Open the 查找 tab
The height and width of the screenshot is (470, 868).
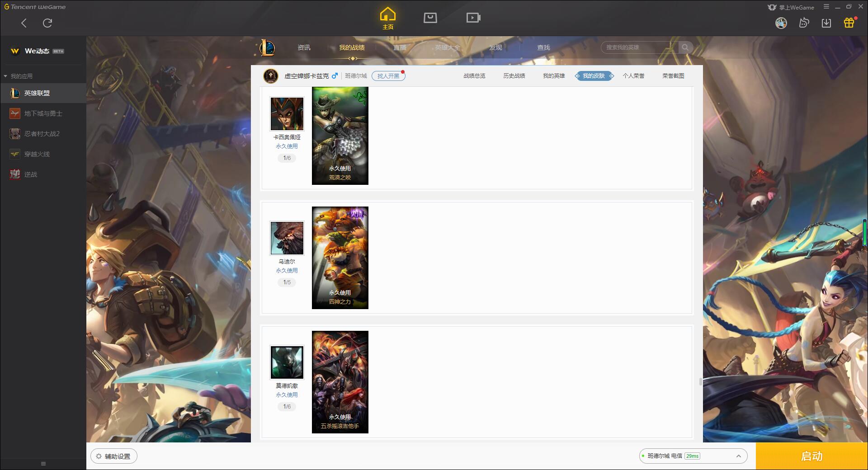pyautogui.click(x=543, y=47)
